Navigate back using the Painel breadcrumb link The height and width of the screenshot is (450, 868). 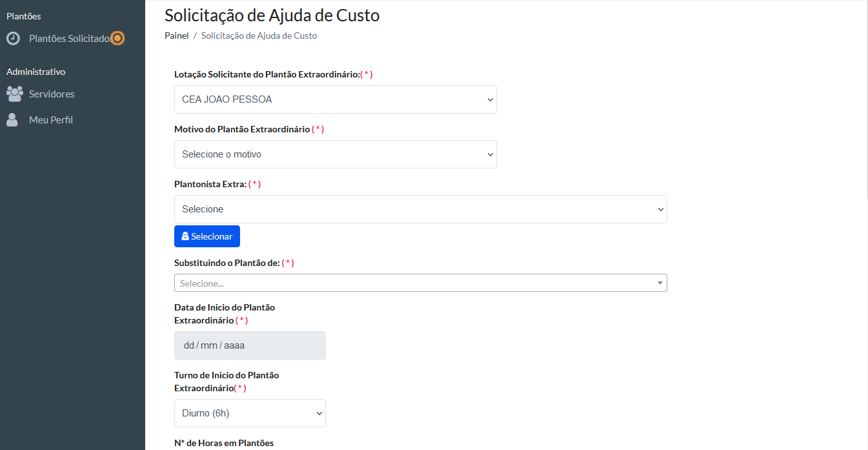tap(176, 36)
